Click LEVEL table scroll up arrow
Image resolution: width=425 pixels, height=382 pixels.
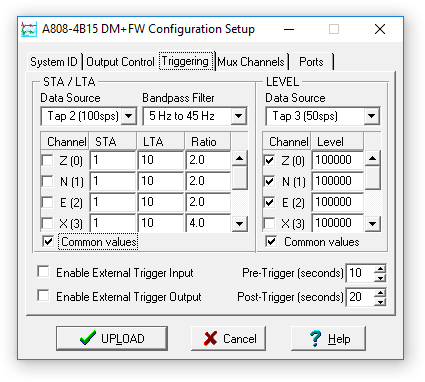pos(372,158)
